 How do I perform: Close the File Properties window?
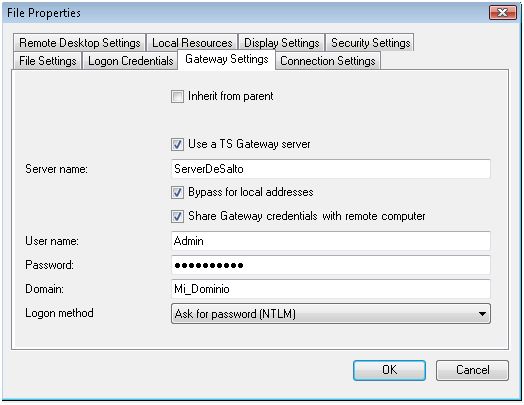[x=503, y=13]
